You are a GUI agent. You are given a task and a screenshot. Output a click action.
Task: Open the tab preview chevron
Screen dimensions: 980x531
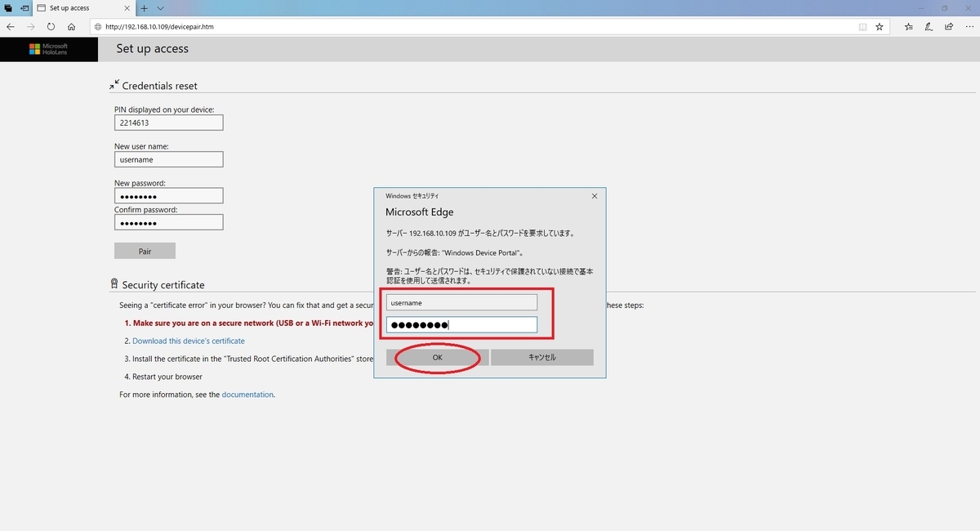(160, 7)
